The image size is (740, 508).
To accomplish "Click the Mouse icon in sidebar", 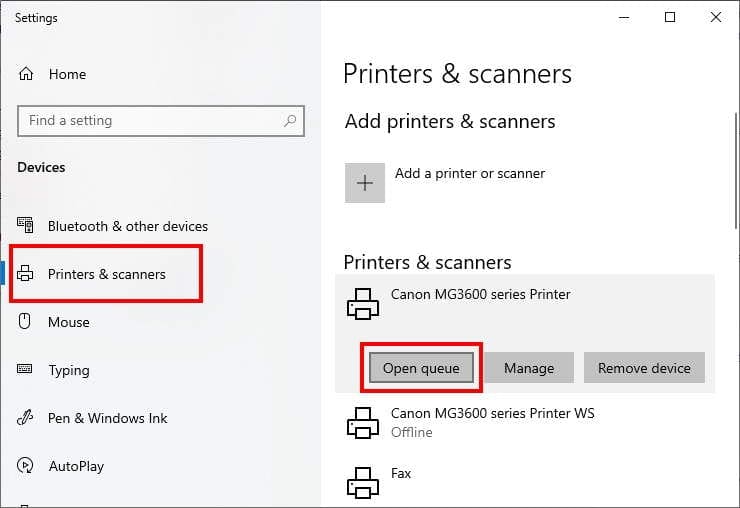I will [25, 321].
